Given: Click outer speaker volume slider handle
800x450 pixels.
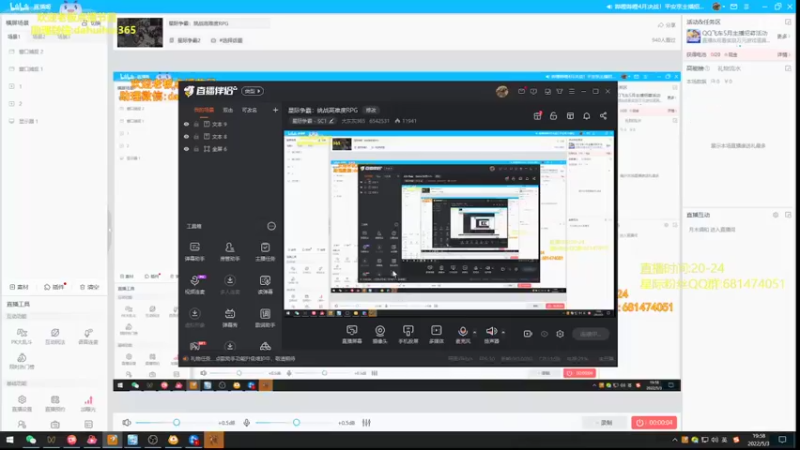Looking at the screenshot, I should 177,422.
